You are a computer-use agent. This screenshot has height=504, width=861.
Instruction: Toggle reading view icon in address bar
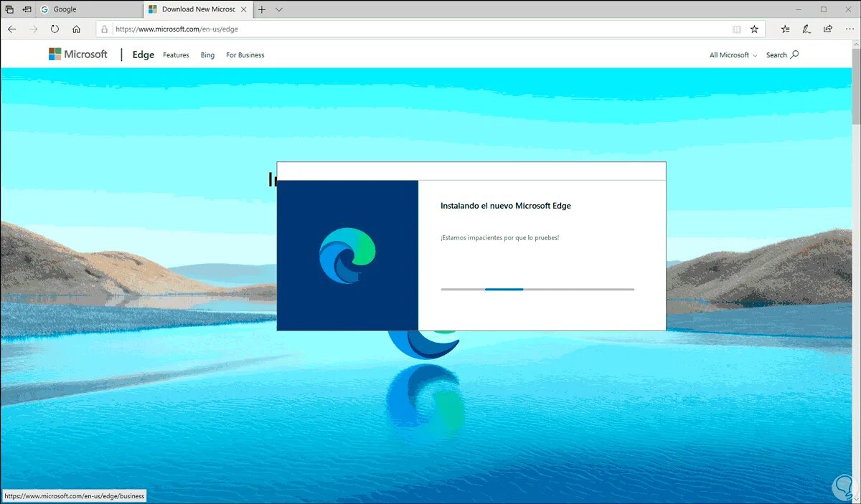[x=736, y=29]
